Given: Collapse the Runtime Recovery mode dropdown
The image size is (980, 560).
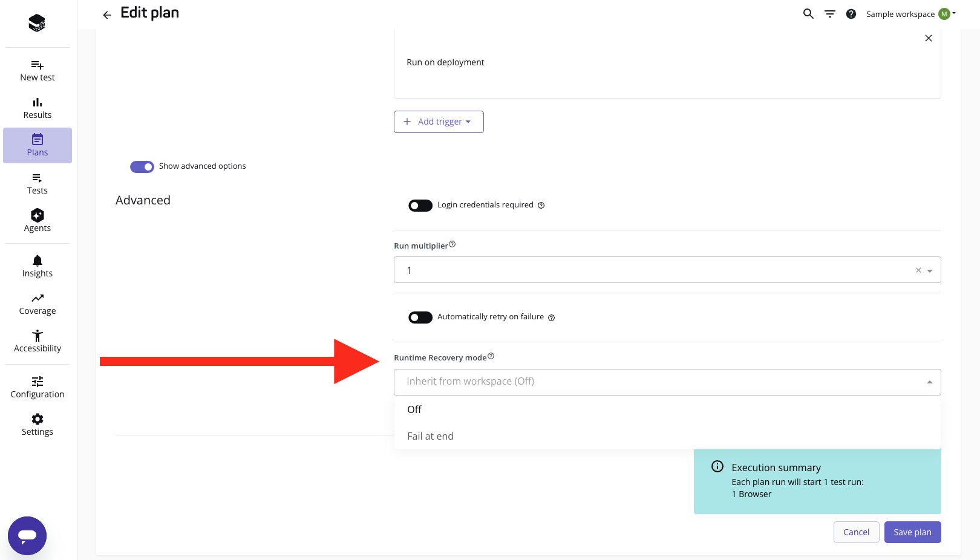Looking at the screenshot, I should point(930,382).
